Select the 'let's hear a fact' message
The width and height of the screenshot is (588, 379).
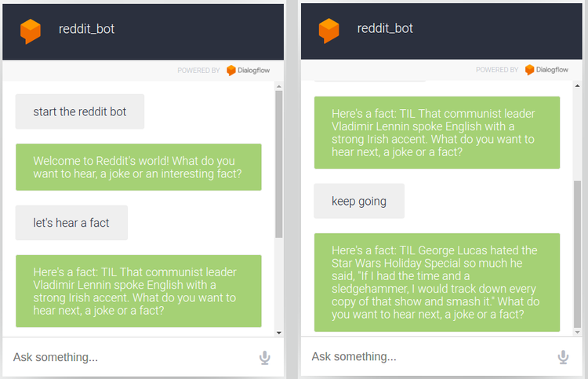71,223
